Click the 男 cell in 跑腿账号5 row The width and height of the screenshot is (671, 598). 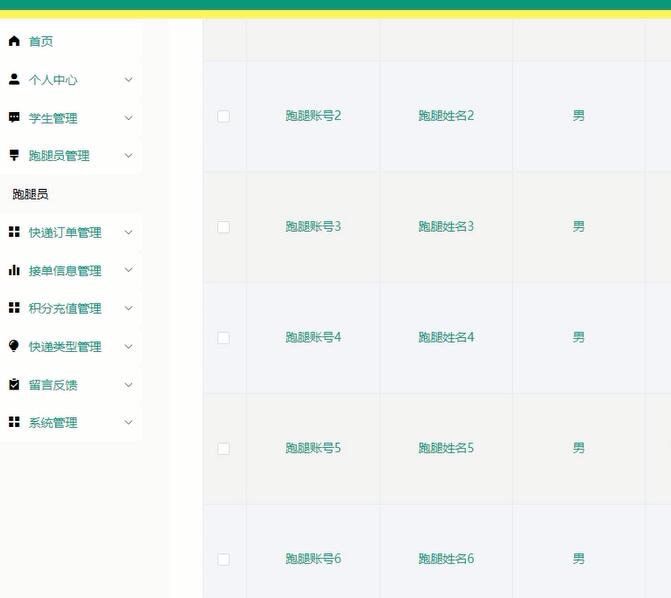pyautogui.click(x=579, y=448)
